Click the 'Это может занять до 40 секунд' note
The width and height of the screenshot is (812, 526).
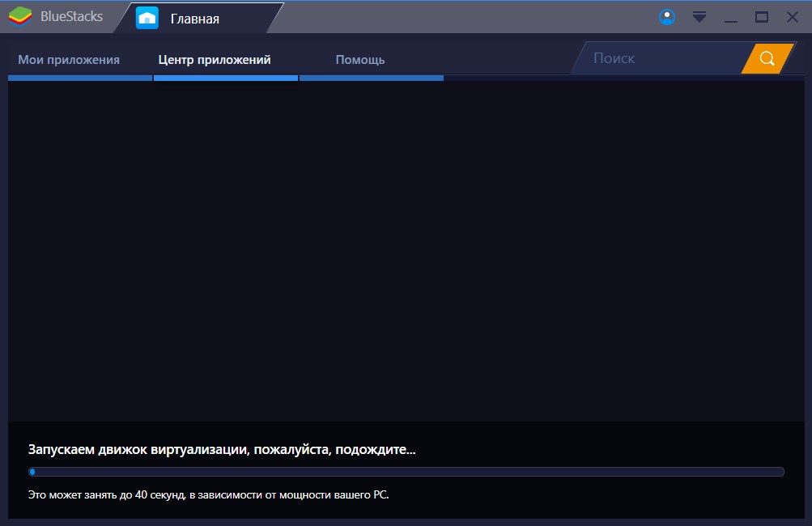coord(208,495)
